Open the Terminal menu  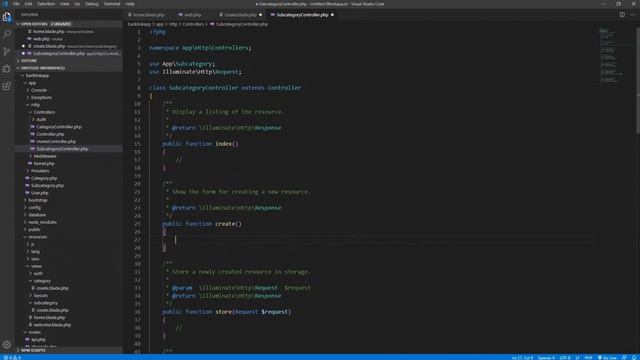111,4
